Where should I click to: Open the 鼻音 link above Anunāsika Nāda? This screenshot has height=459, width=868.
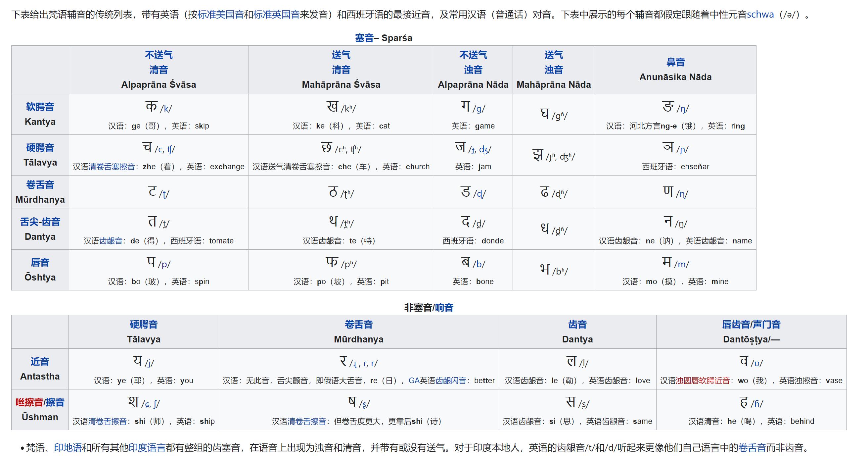(675, 62)
